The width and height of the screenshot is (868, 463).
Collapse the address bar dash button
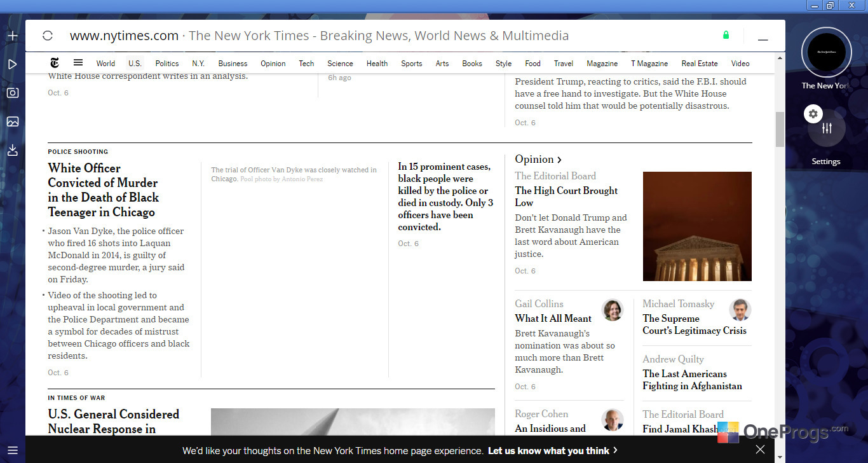tap(763, 39)
